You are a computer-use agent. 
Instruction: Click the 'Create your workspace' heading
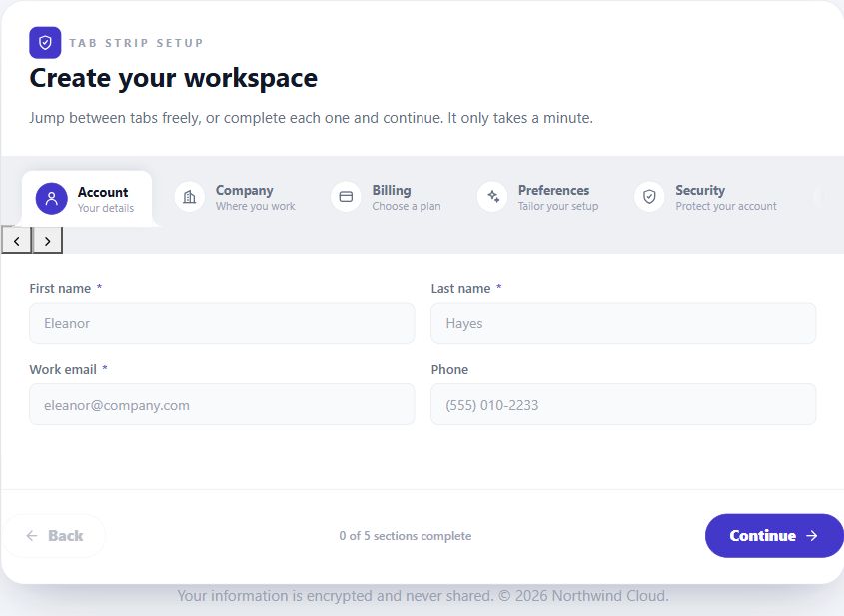pos(174,78)
